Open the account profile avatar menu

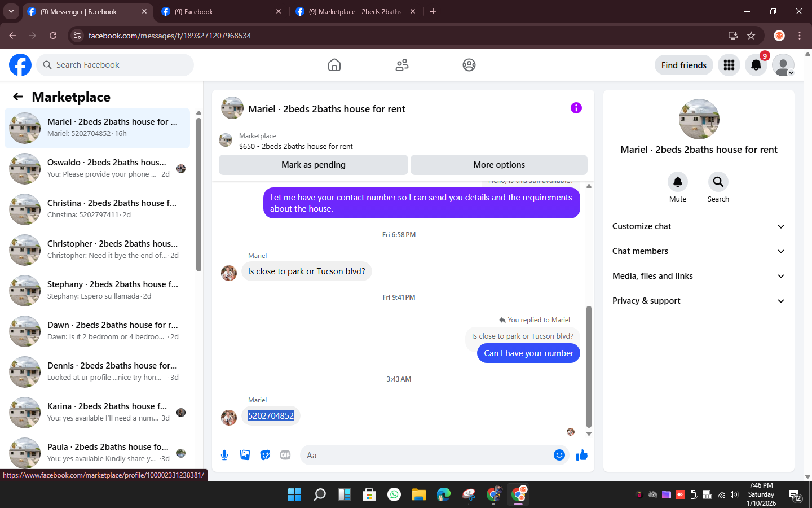[783, 65]
